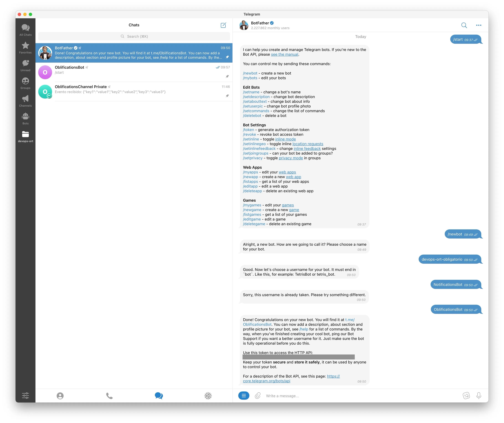Open the 'location requests' link
The height and width of the screenshot is (423, 504).
coord(308,144)
